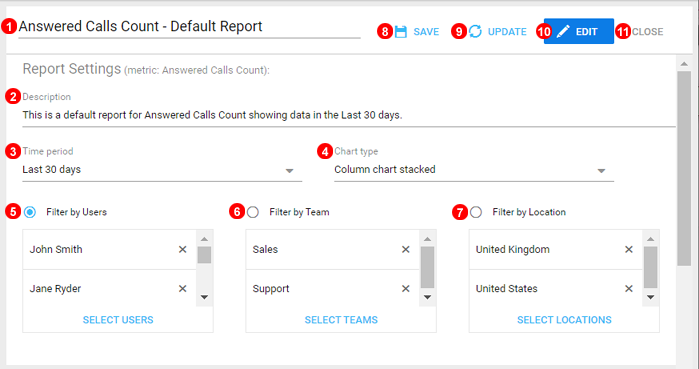Remove Jane Ryder from users list
This screenshot has width=699, height=369.
182,289
